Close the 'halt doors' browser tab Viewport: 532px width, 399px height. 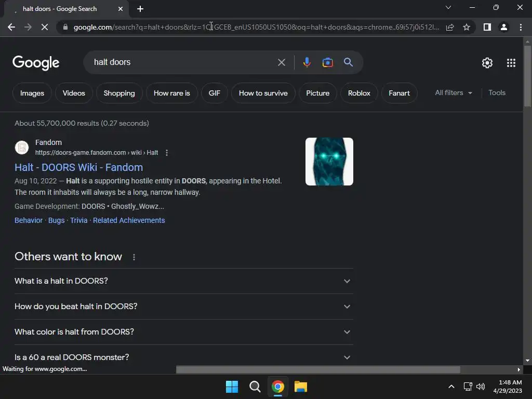click(x=121, y=9)
